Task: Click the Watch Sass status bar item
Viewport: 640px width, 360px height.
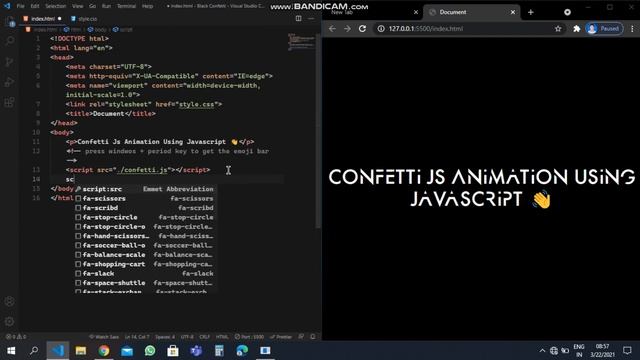Action: click(104, 337)
